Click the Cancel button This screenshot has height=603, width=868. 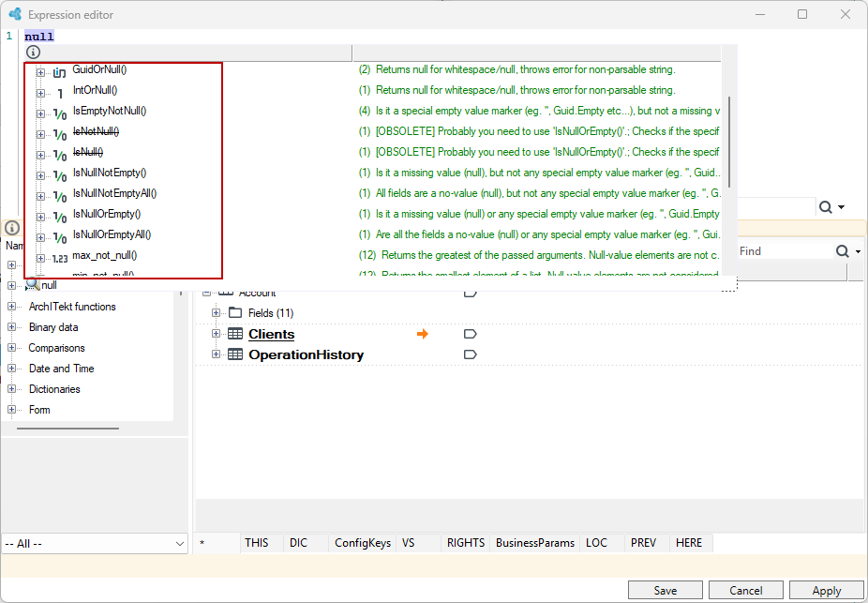click(745, 590)
